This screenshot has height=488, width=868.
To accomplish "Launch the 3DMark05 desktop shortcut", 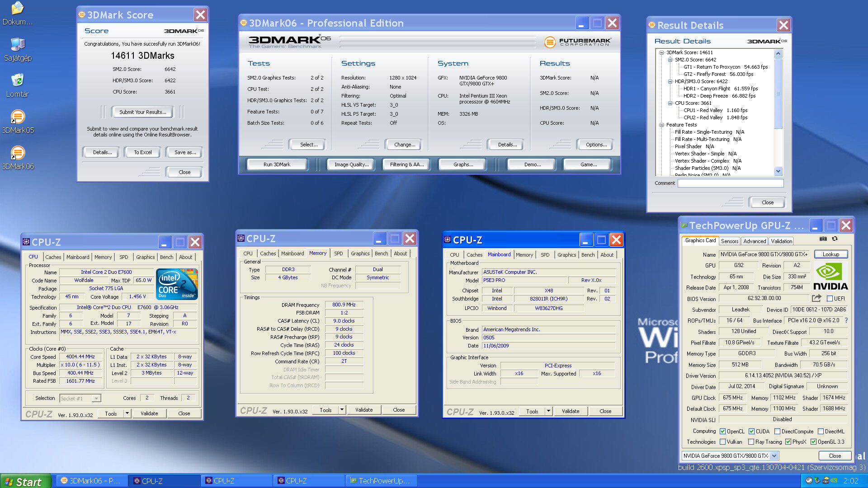I will 18,121.
